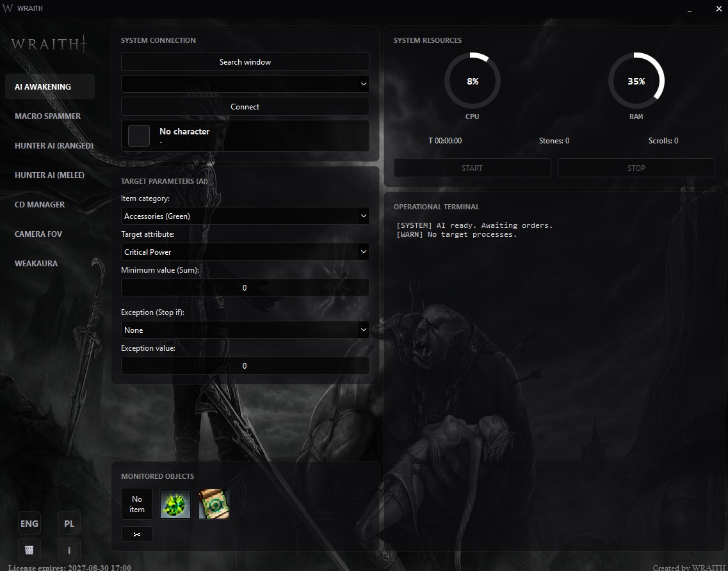Click the 'No character' text
Viewport: 728px width, 571px height.
184,131
